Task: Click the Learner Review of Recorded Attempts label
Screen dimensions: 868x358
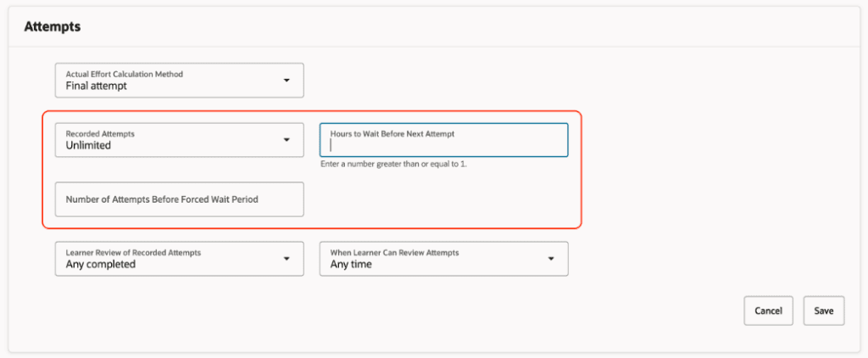Action: click(x=133, y=253)
